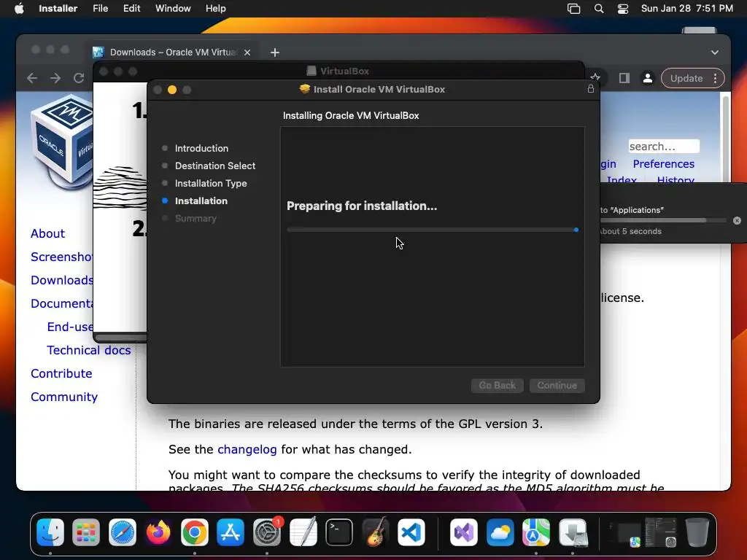Click the Installation step in sidebar
Image resolution: width=747 pixels, height=560 pixels.
(x=201, y=201)
